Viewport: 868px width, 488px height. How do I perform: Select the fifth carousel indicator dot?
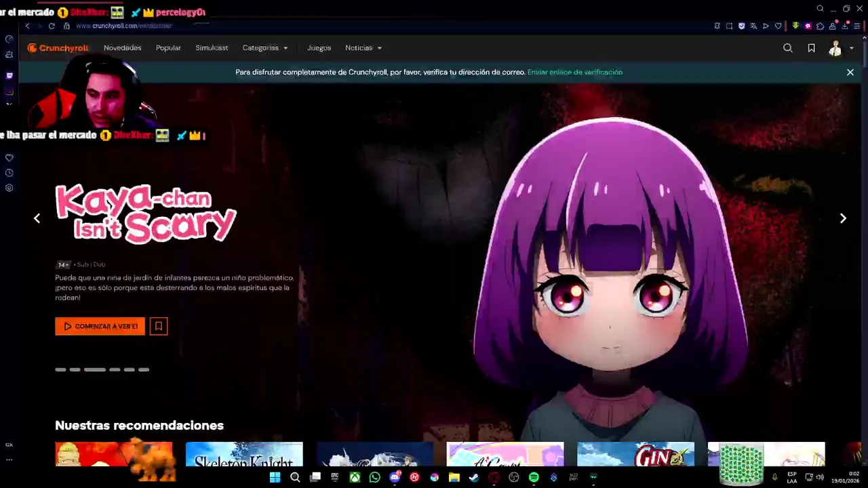pos(129,369)
